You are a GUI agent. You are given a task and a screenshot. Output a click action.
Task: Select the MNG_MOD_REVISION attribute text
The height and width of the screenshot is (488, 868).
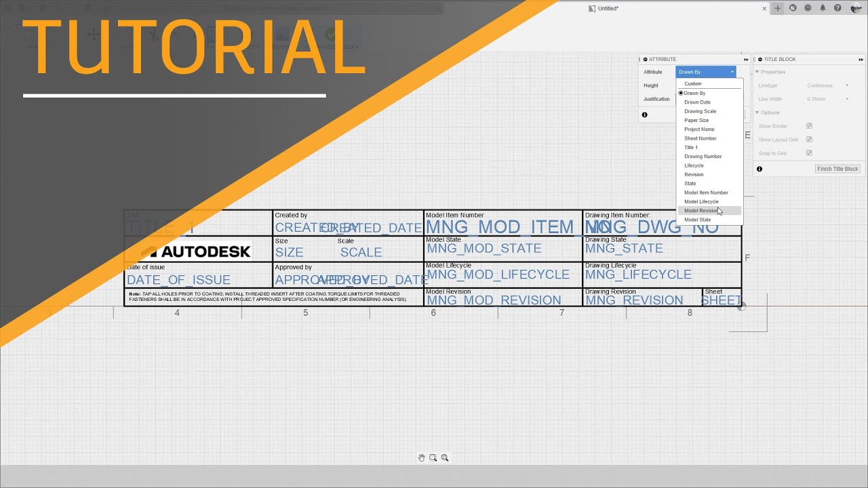point(494,300)
